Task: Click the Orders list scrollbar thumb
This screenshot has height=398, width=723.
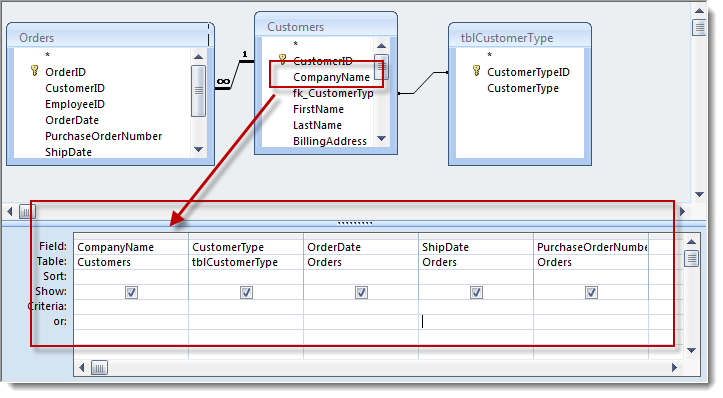Action: click(198, 91)
